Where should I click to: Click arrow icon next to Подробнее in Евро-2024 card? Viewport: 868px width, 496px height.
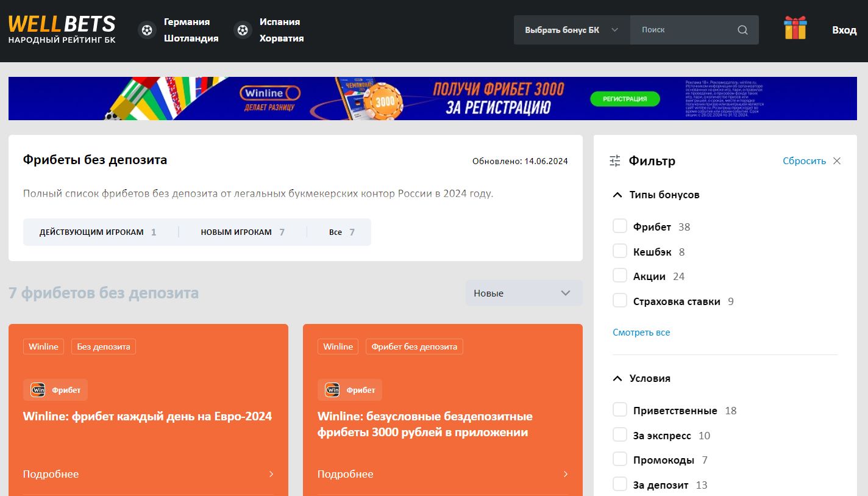pos(271,474)
